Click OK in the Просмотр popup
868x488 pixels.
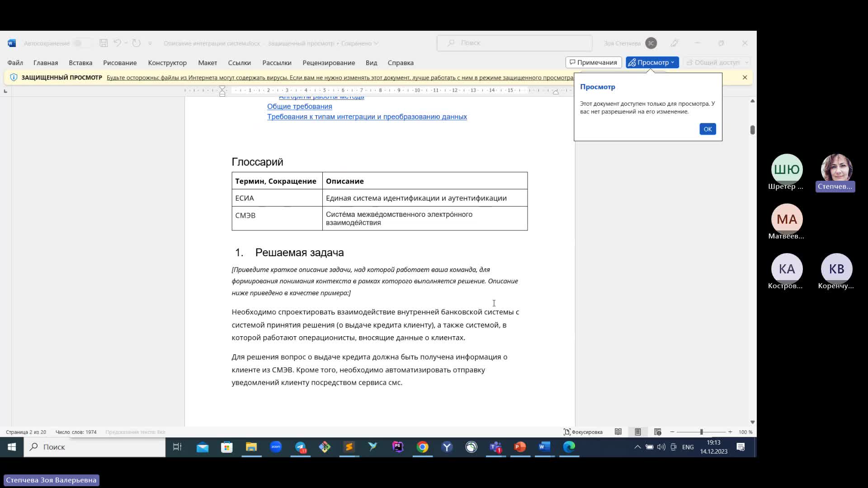(x=708, y=129)
